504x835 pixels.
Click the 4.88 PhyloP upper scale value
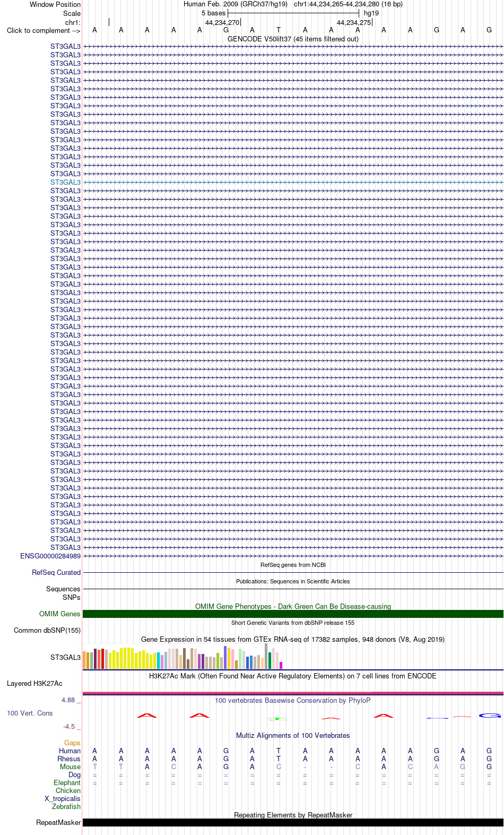69,700
